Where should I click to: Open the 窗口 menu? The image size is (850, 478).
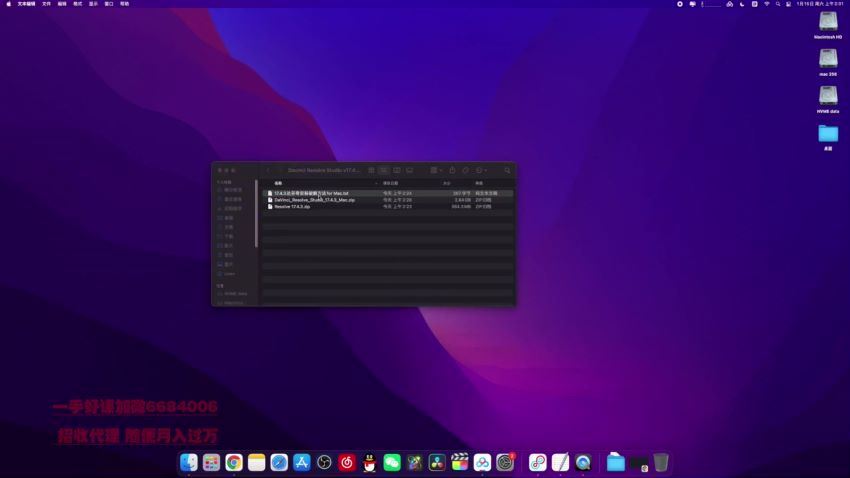(x=109, y=4)
